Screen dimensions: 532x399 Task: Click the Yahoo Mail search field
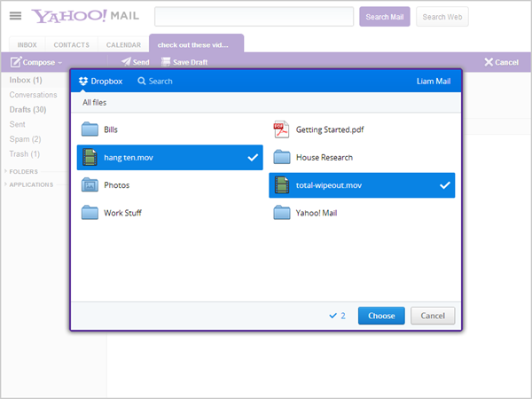point(254,16)
